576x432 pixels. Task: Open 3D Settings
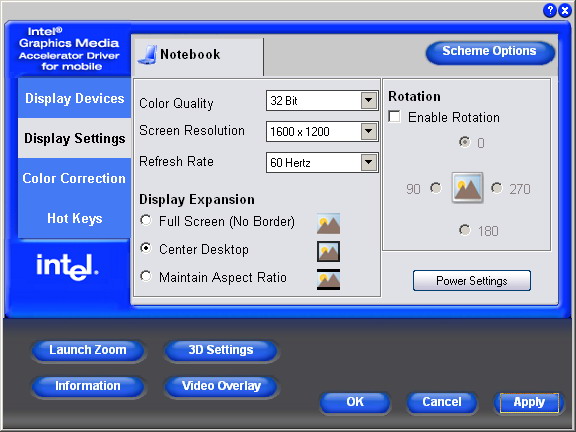221,350
